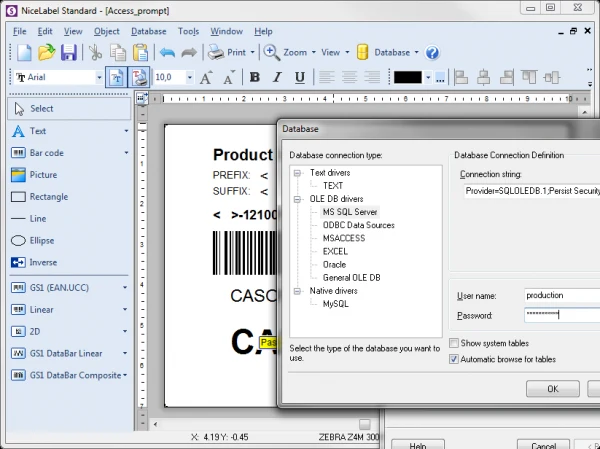Click the Print toolbar button
This screenshot has height=449, width=600.
227,52
